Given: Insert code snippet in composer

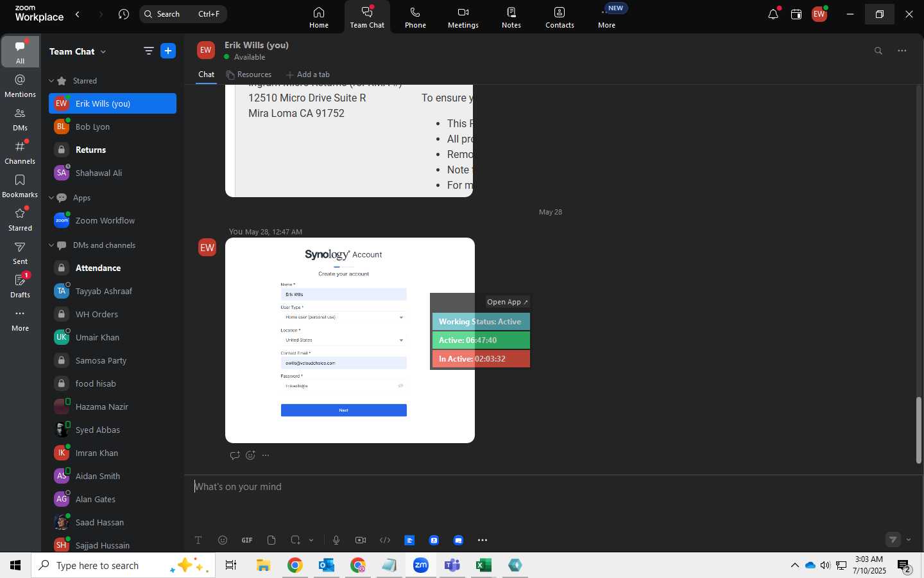Looking at the screenshot, I should [385, 540].
